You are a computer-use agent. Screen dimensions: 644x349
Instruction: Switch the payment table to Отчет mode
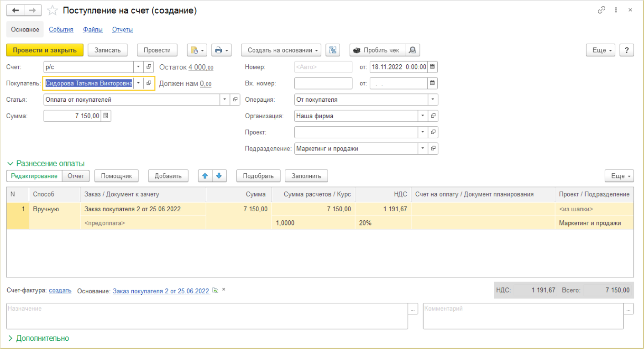click(76, 176)
